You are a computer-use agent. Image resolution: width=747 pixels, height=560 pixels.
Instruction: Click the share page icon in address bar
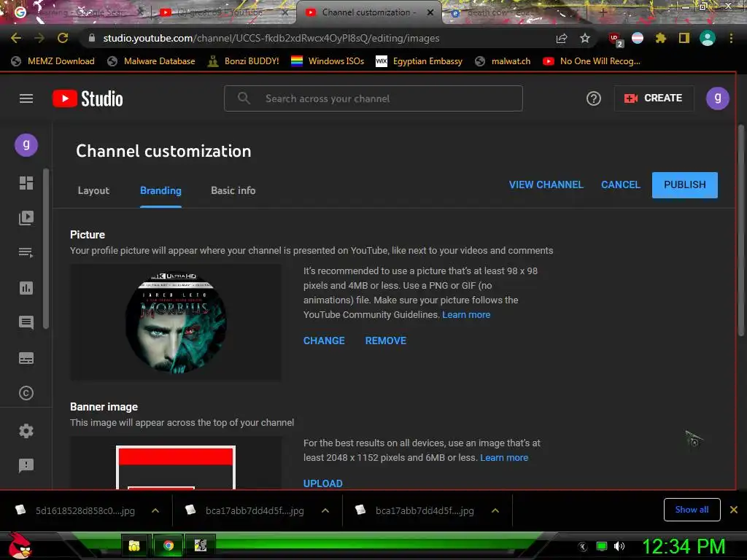tap(561, 38)
